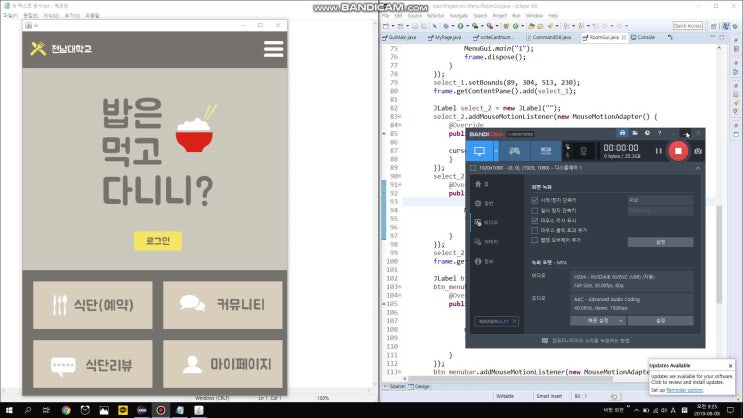Viewport: 743px width, 418px height.
Task: Click Eclipse Debug bug toolbar icon
Action: tap(446, 26)
